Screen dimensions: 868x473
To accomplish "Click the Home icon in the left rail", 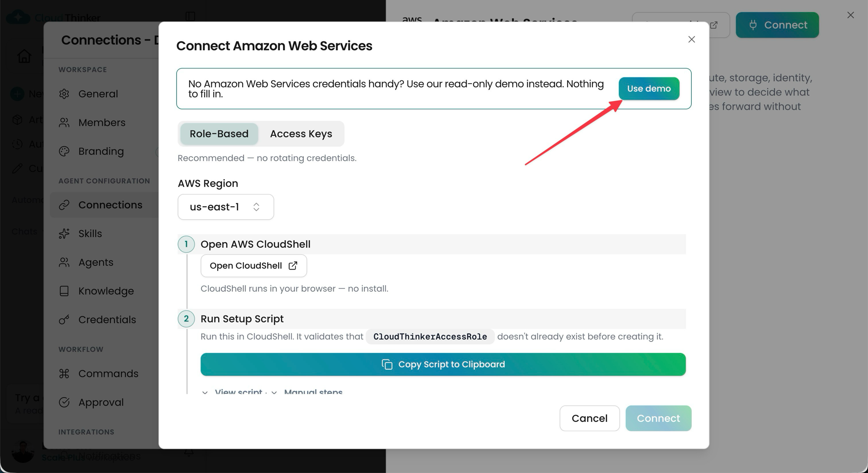I will pyautogui.click(x=24, y=56).
